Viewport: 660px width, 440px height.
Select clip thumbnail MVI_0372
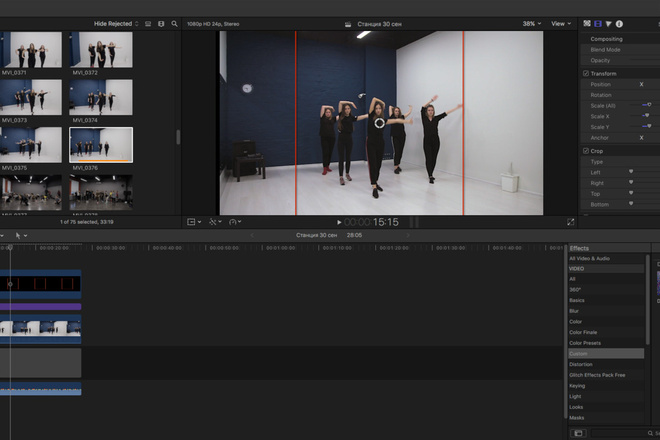pyautogui.click(x=101, y=50)
